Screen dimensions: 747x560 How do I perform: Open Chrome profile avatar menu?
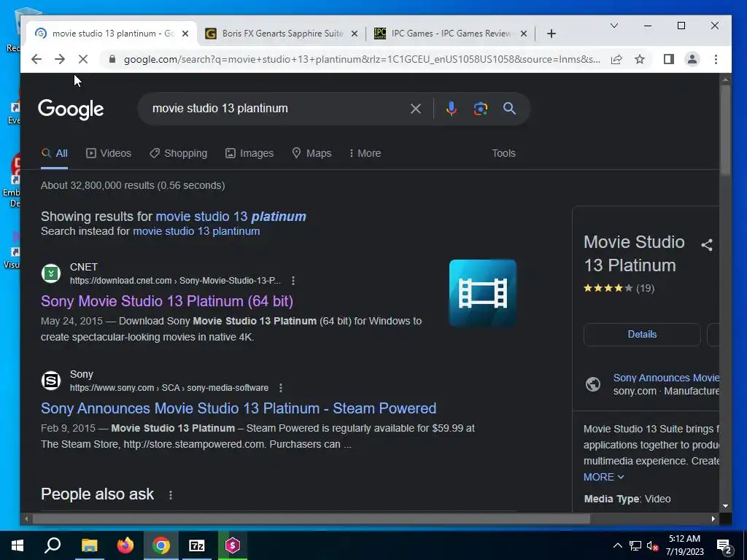692,59
